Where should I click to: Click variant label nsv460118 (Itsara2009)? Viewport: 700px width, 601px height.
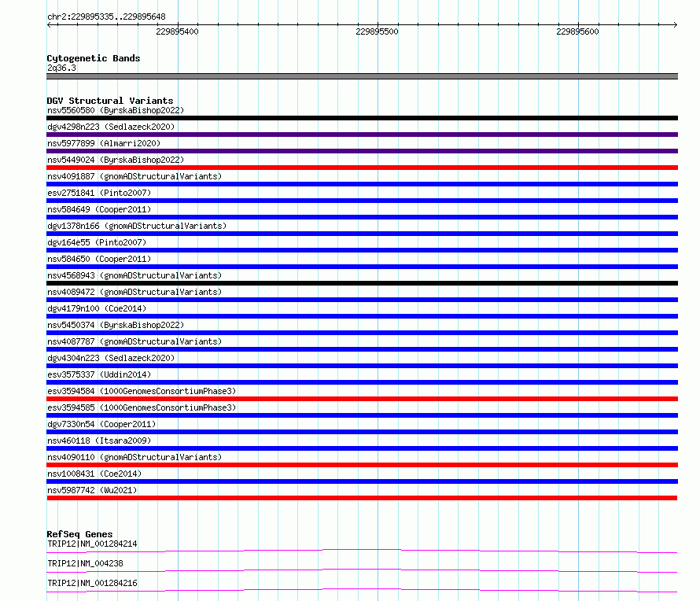[99, 441]
